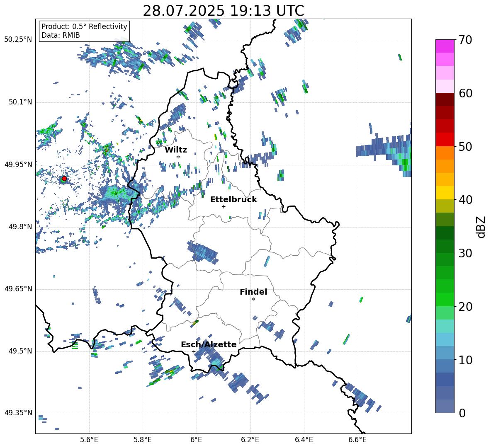Viewport: 491px width, 448px height.
Task: Click the '60' colorbar tick label
Action: [465, 93]
